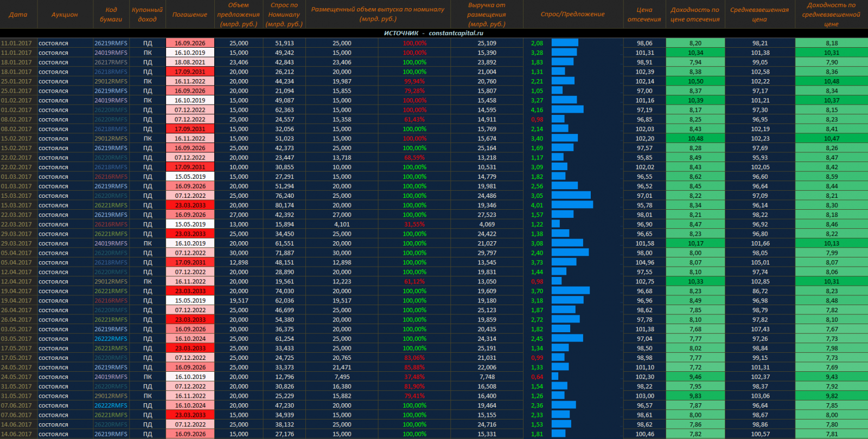Click the demand ratio value 4,16
868x439 pixels.
click(x=537, y=110)
